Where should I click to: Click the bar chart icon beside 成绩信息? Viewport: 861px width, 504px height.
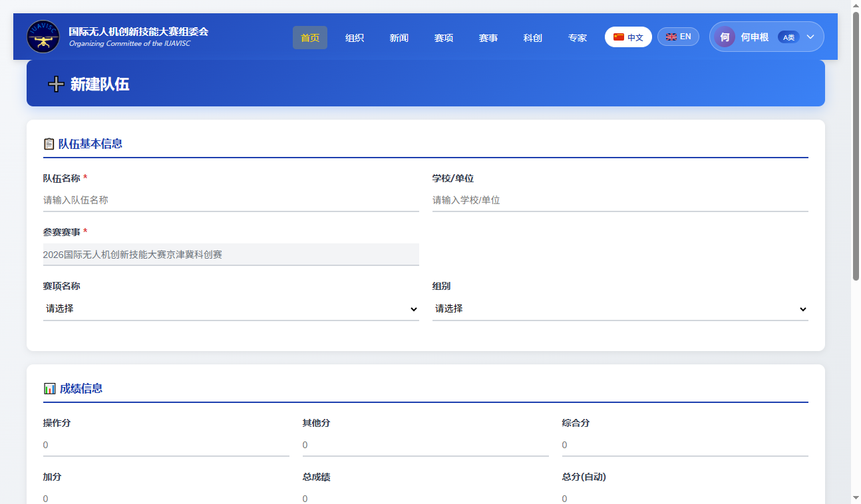pyautogui.click(x=49, y=388)
